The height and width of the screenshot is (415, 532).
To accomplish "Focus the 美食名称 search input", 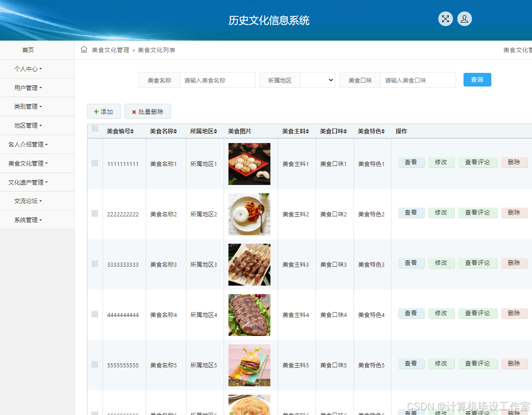I will [x=217, y=80].
